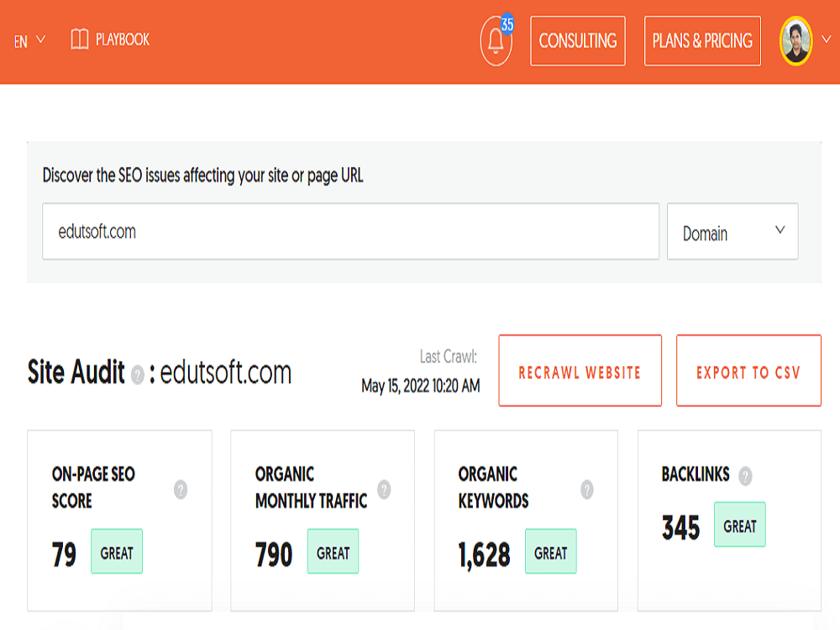This screenshot has width=840, height=630.
Task: Click the Organic Monthly Traffic GREAT badge
Action: [x=333, y=551]
